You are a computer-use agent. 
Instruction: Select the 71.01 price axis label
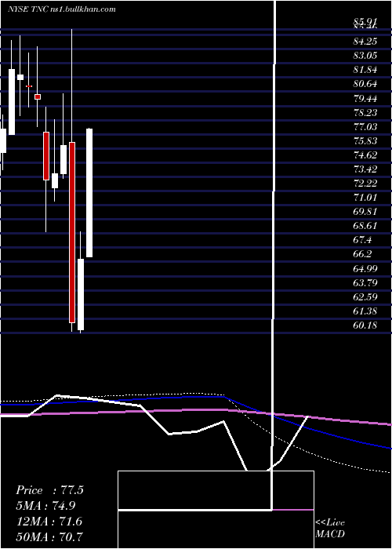(365, 198)
